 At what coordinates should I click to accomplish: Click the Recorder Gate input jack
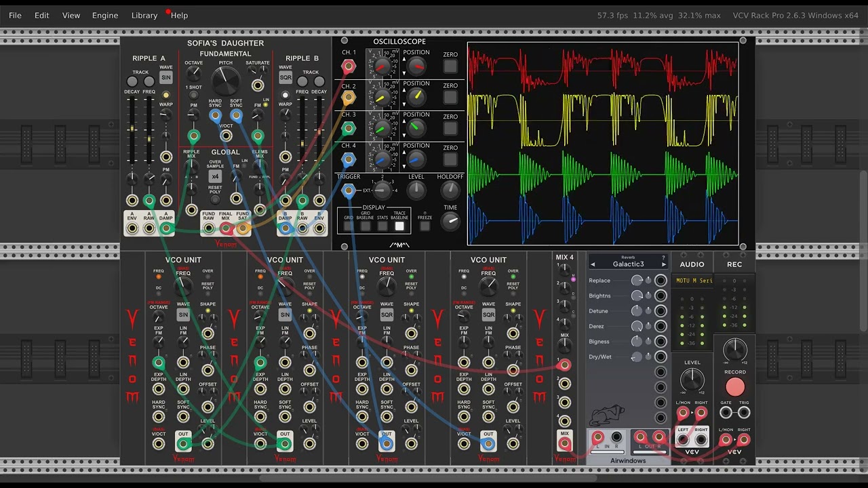point(726,412)
